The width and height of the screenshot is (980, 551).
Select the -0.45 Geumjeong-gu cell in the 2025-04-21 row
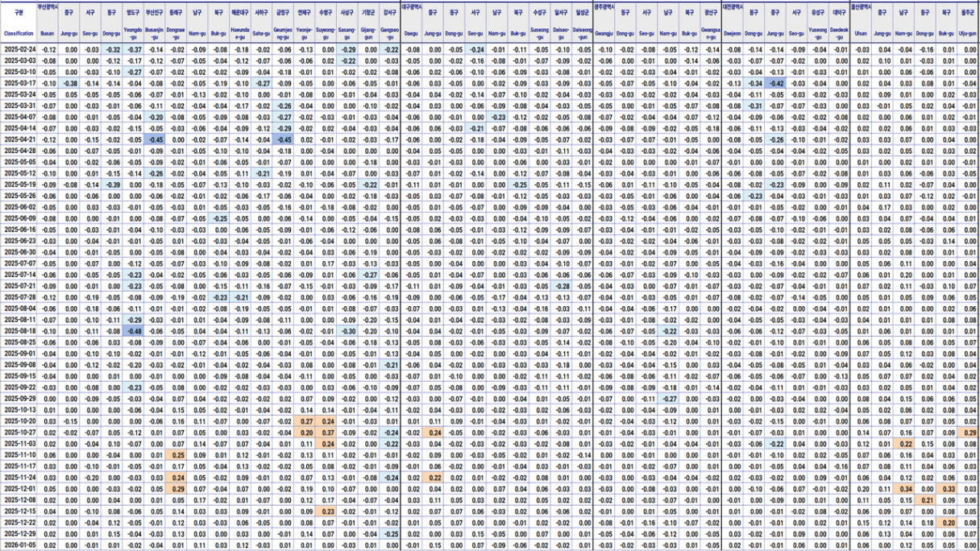(x=284, y=139)
